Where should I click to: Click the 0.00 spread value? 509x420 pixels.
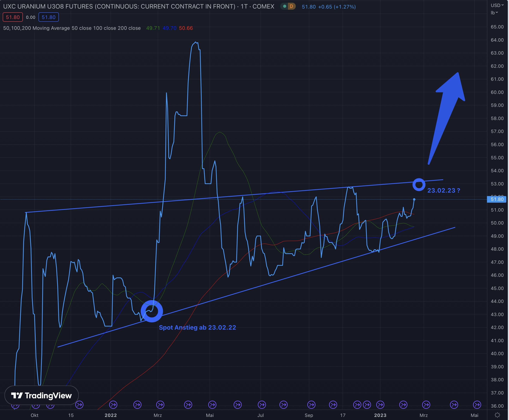[x=31, y=17]
